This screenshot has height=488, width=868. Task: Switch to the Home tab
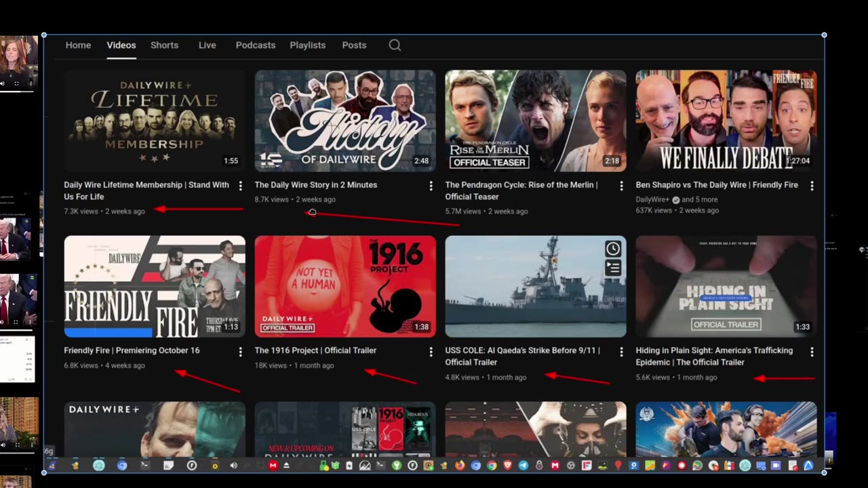coord(78,45)
